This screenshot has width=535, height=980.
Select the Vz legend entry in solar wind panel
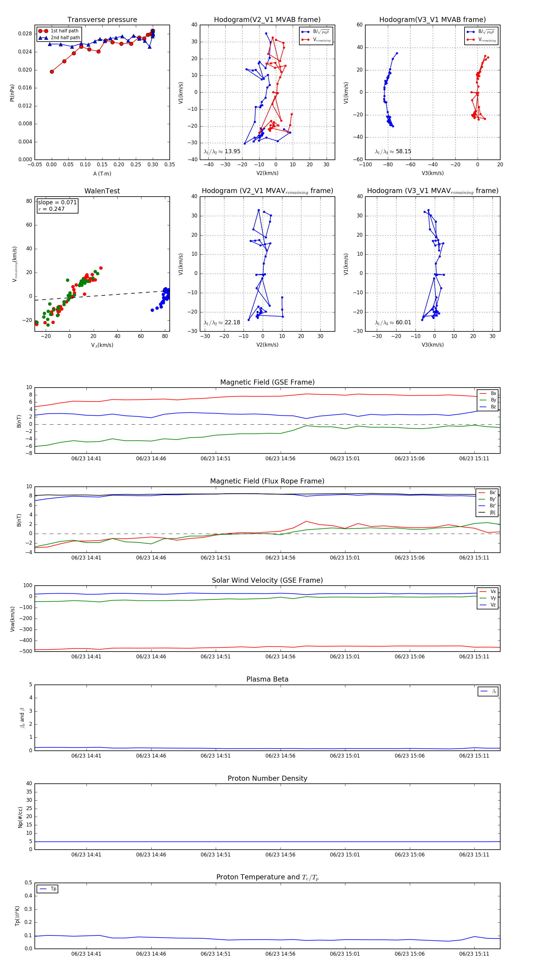point(488,605)
